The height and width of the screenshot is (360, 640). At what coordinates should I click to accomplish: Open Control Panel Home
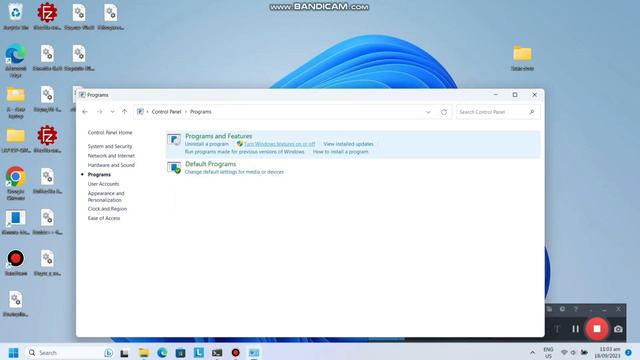click(110, 133)
